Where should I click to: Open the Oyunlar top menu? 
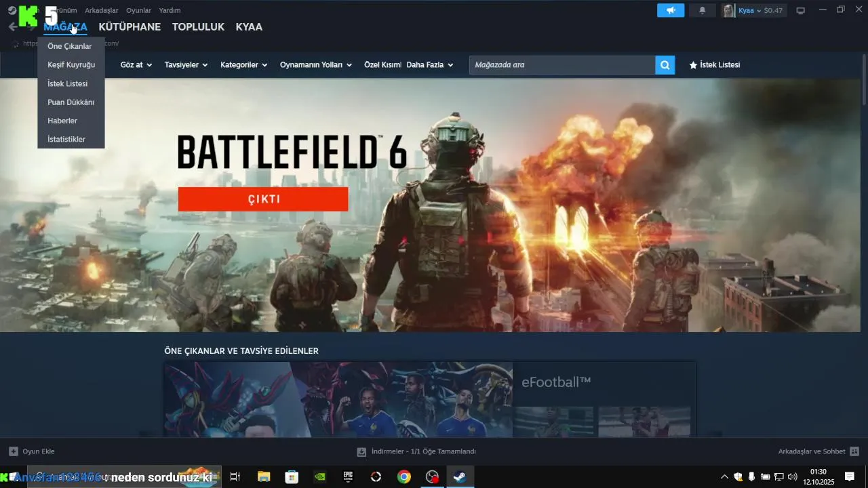coord(138,10)
